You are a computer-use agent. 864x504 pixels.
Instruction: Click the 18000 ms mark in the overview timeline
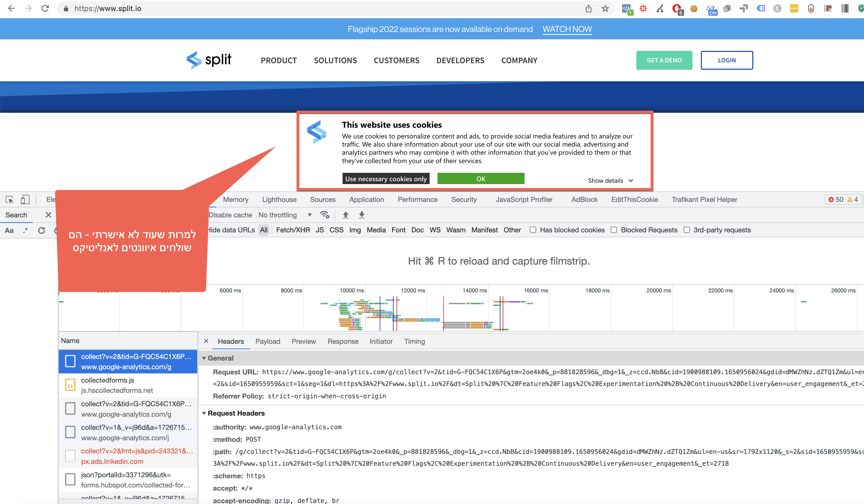pyautogui.click(x=597, y=290)
